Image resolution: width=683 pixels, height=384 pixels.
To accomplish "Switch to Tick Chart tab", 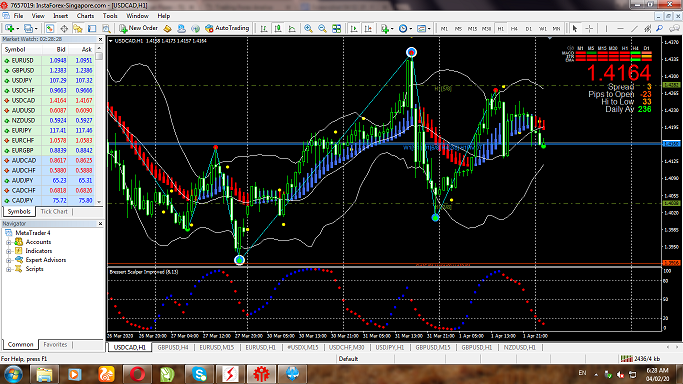I will pyautogui.click(x=54, y=212).
